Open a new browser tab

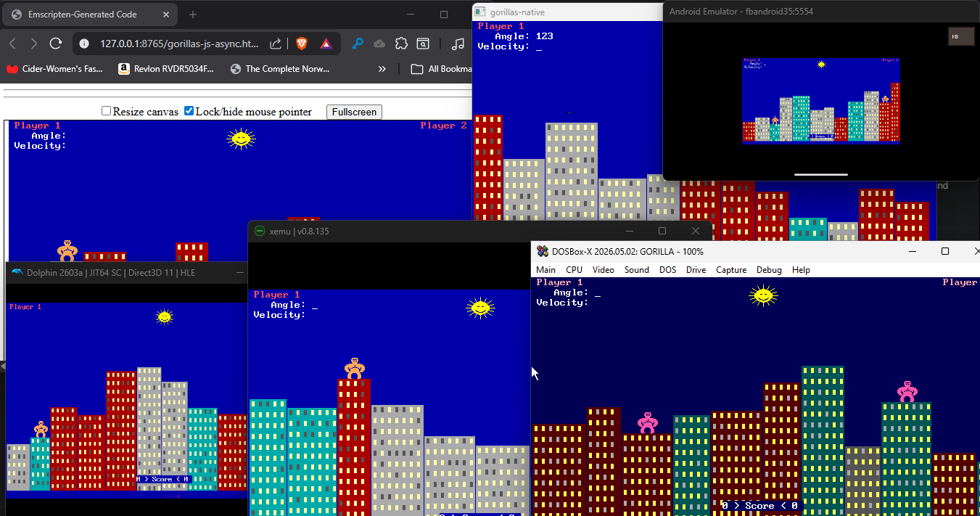[193, 15]
